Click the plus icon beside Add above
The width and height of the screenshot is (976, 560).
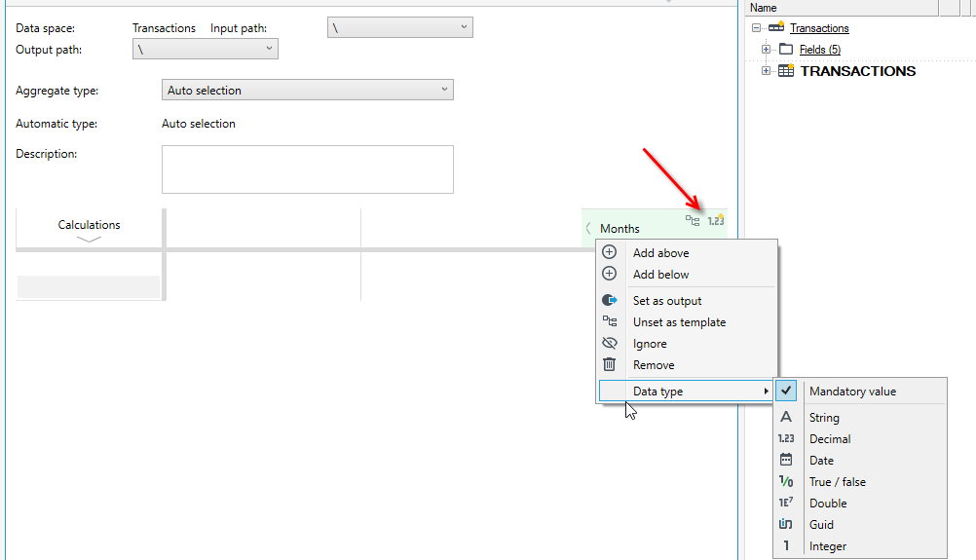tap(610, 252)
